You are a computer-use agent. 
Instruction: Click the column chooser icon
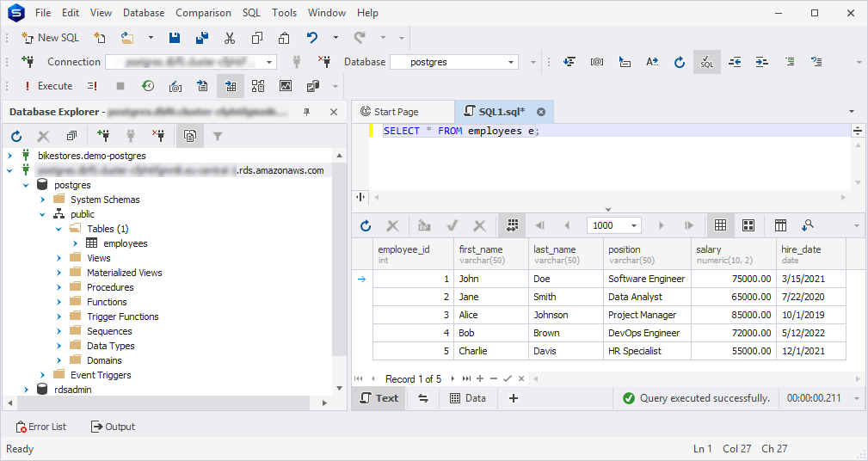tap(780, 225)
